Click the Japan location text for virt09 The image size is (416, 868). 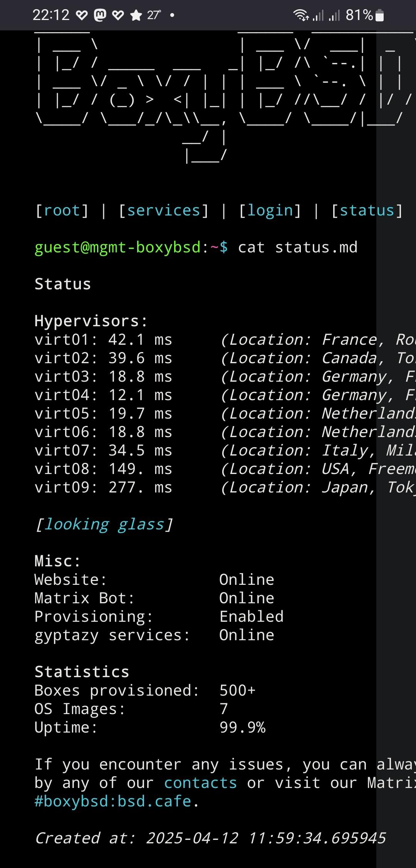coord(318,487)
